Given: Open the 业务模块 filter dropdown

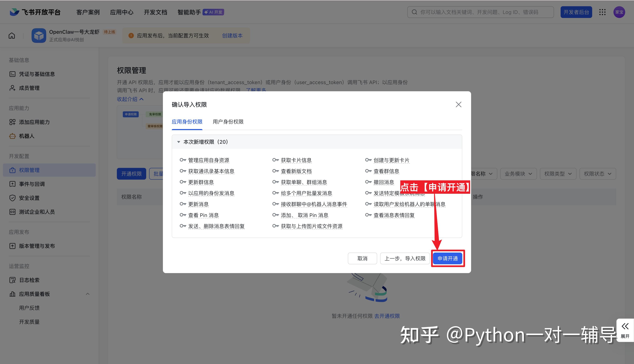Looking at the screenshot, I should tap(518, 174).
